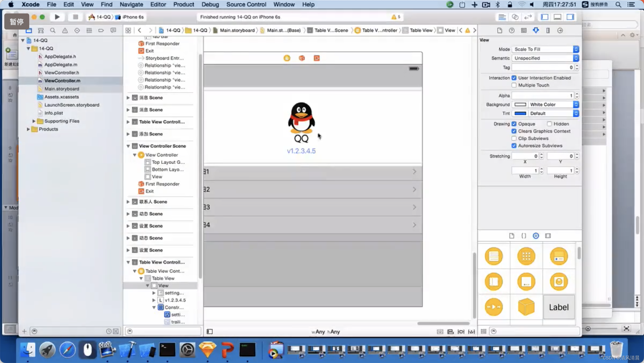Select the Attributes inspector
The image size is (644, 363).
coord(536,30)
